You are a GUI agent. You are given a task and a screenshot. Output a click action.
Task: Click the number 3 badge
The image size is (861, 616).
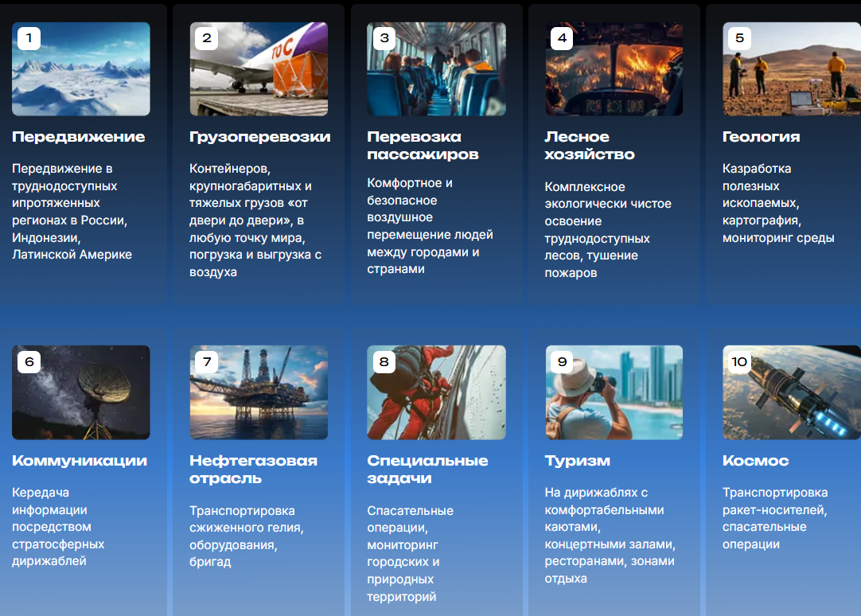[384, 38]
